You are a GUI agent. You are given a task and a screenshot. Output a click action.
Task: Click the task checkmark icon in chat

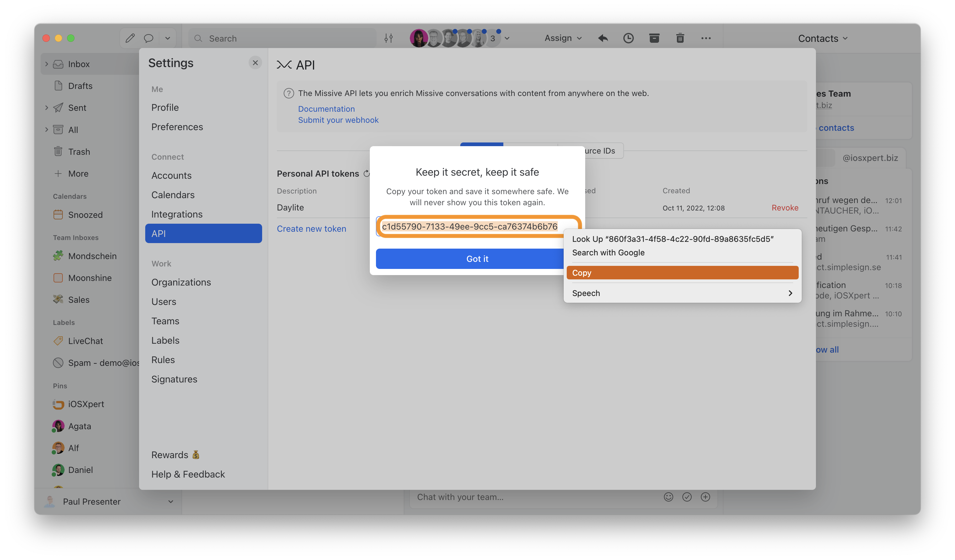click(687, 497)
